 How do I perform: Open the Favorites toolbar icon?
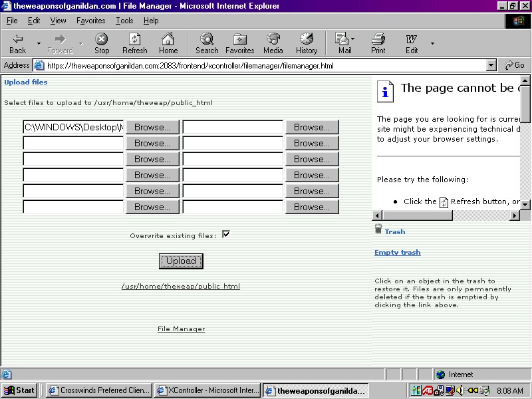[x=239, y=44]
